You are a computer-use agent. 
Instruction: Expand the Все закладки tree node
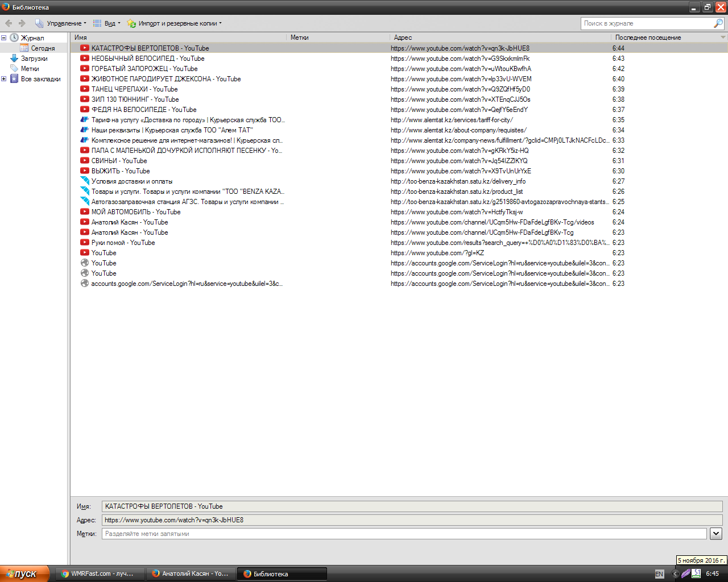click(3, 79)
